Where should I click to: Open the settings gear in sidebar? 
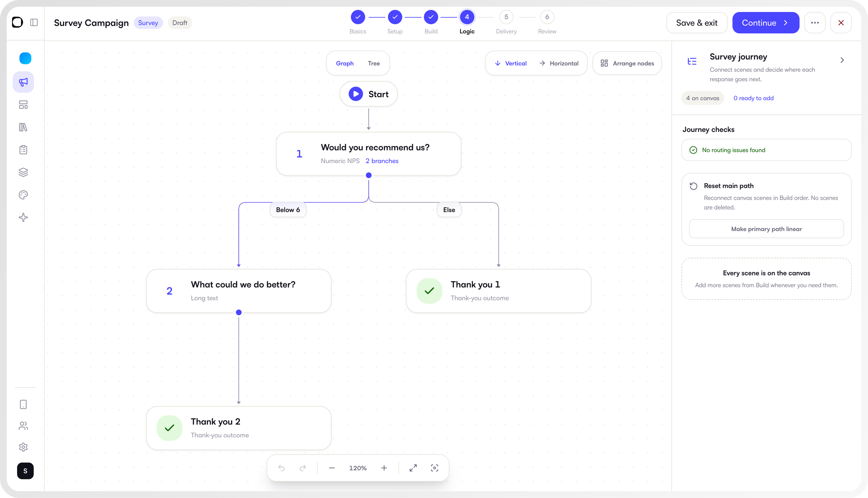click(23, 447)
